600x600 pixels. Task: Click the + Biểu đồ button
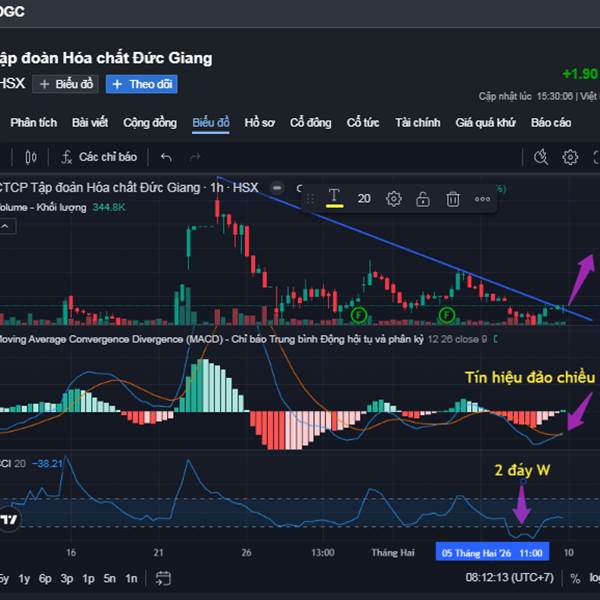[65, 84]
